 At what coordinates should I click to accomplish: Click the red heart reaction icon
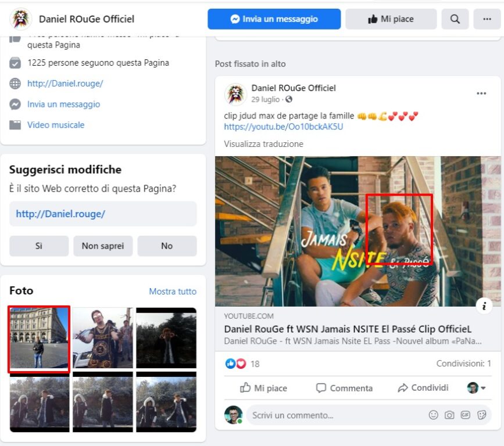tap(241, 364)
